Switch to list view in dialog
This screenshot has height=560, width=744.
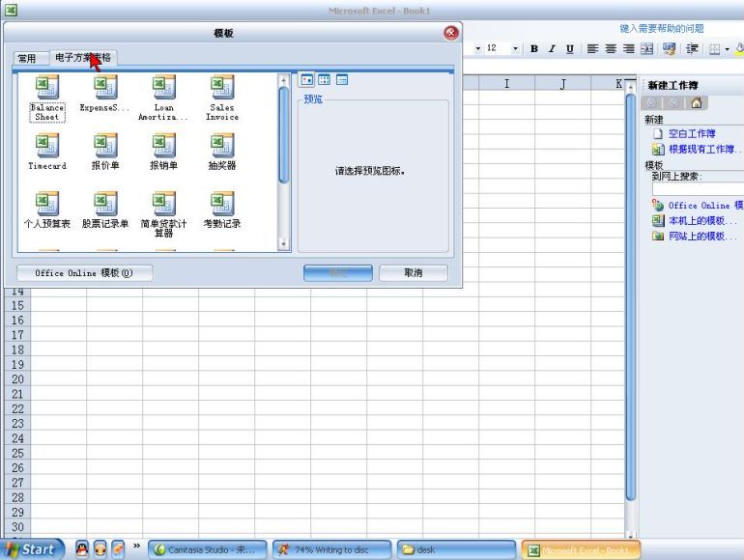[x=324, y=80]
